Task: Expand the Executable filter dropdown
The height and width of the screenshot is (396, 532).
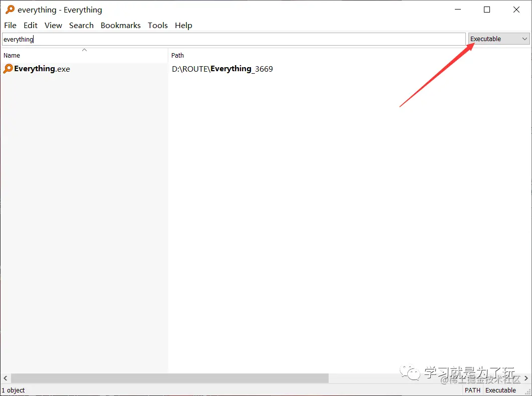Action: [x=499, y=39]
